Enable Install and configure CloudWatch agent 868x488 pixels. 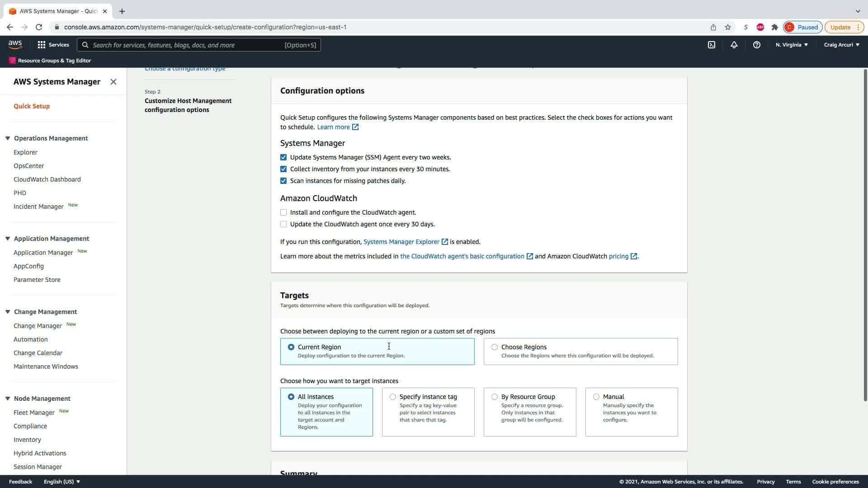pos(283,212)
